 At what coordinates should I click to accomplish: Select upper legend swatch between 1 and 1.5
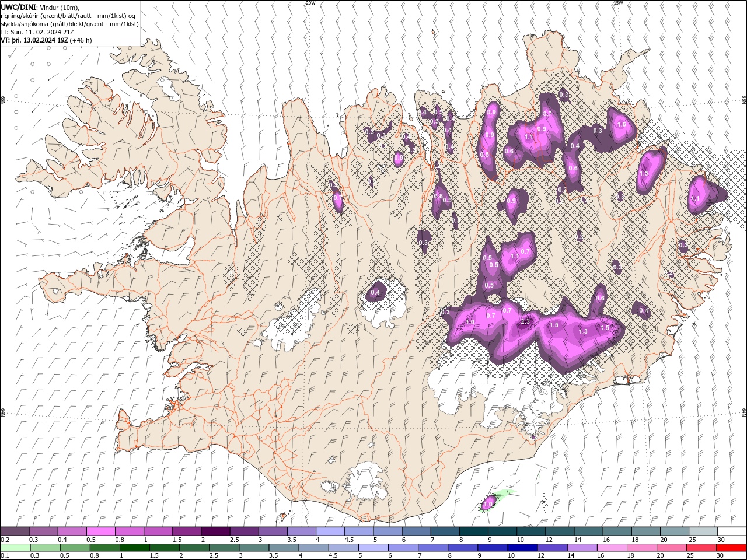point(158,531)
